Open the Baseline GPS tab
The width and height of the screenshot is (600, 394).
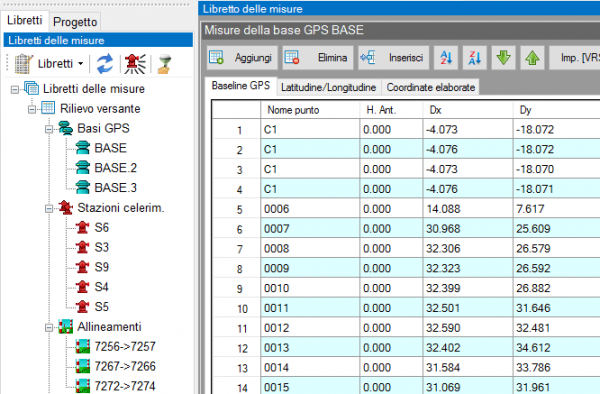(241, 86)
